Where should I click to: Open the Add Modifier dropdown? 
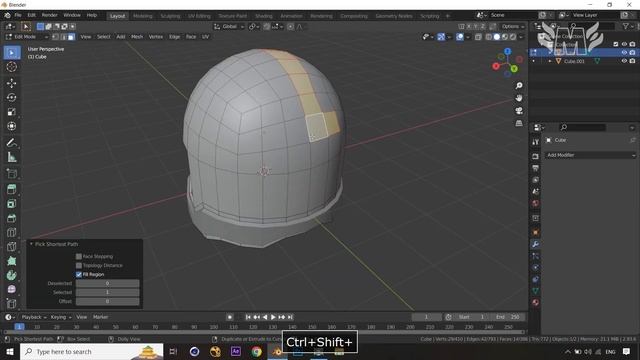591,155
